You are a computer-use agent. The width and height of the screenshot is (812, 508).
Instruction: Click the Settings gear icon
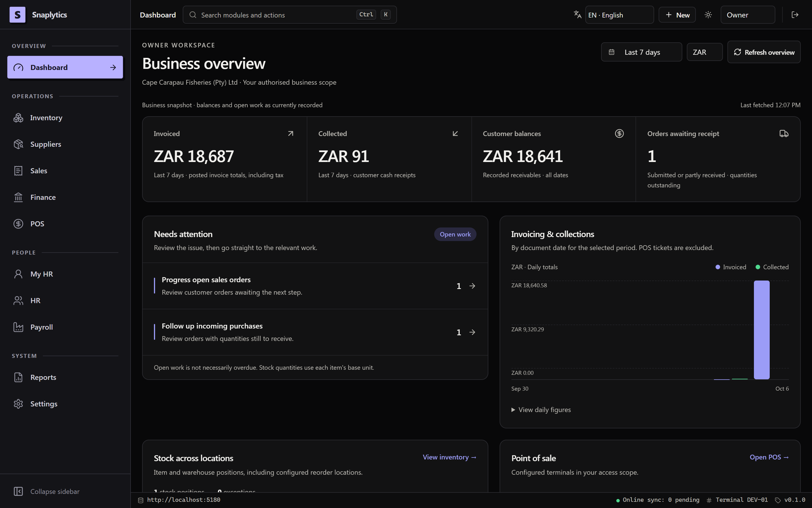(18, 404)
